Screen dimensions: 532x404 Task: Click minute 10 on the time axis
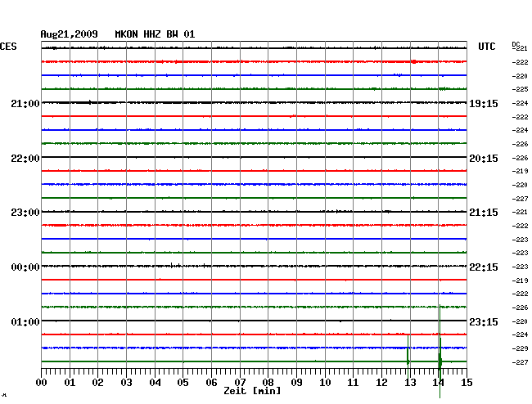[325, 383]
